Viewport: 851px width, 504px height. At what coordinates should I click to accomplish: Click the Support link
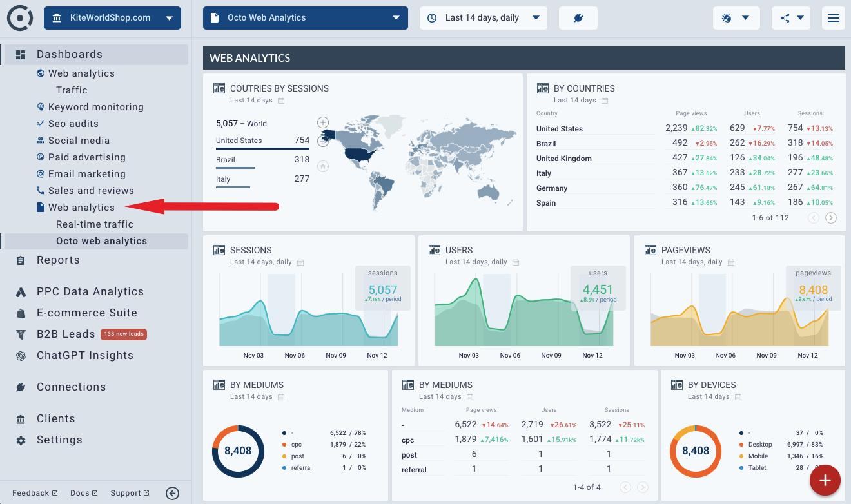point(130,493)
